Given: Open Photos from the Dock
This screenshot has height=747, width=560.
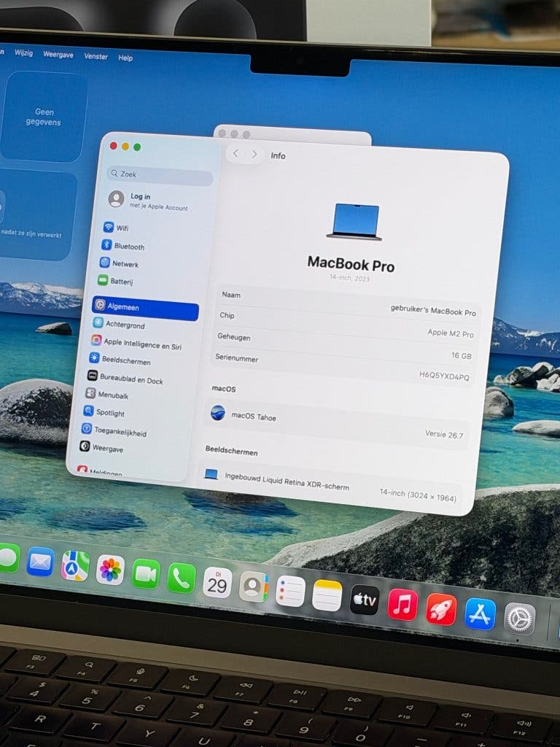Looking at the screenshot, I should [110, 570].
